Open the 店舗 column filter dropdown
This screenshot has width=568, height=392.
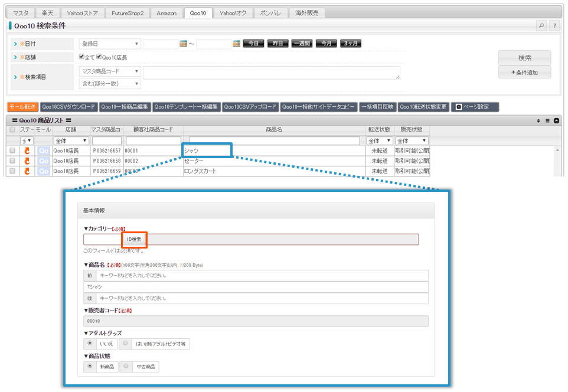71,141
